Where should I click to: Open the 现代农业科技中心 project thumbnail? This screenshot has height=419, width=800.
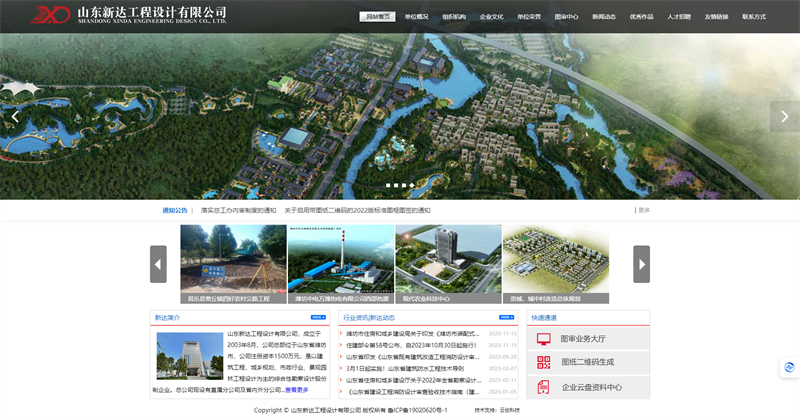pos(448,263)
